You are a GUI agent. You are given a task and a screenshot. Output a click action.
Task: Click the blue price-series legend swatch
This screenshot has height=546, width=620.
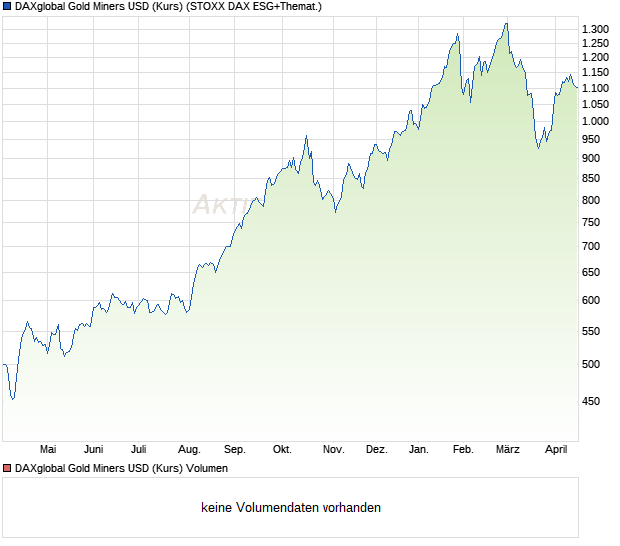[x=7, y=7]
